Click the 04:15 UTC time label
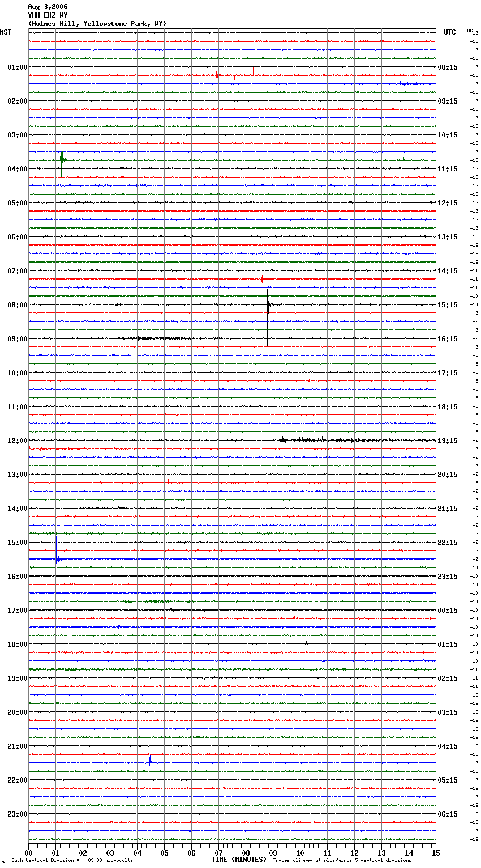The image size is (481, 868). (x=448, y=746)
